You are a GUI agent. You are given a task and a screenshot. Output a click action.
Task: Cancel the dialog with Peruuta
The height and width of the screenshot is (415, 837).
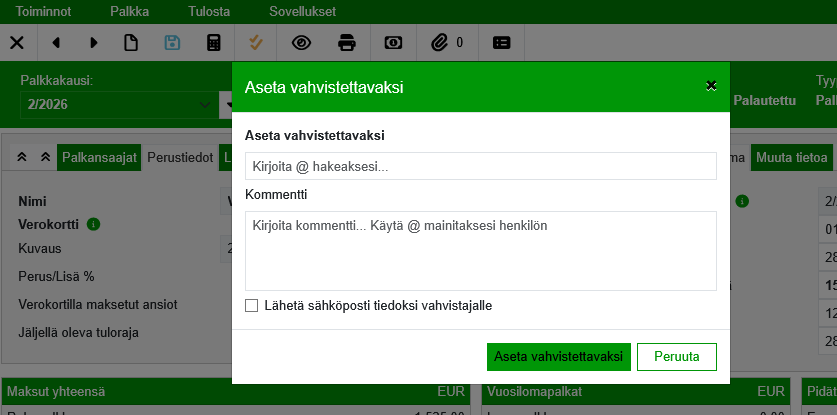676,357
